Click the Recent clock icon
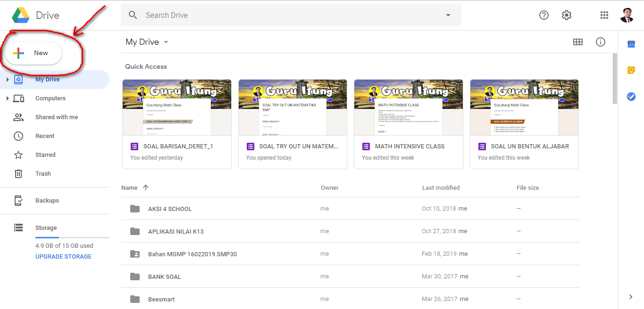The width and height of the screenshot is (644, 309). click(x=18, y=136)
